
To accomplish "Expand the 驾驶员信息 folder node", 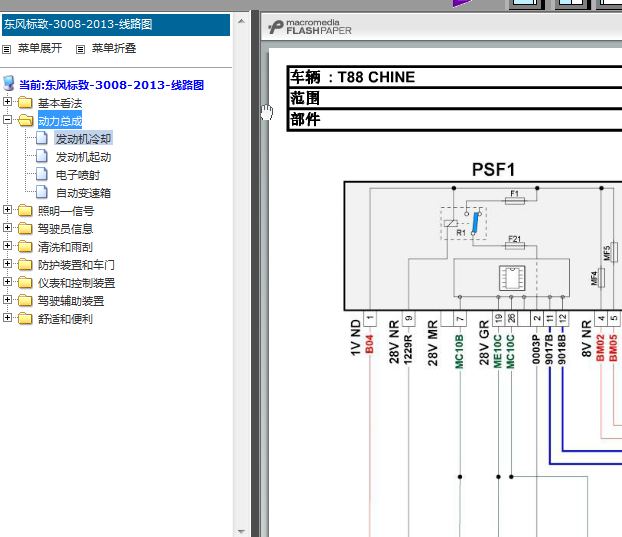I will click(7, 227).
